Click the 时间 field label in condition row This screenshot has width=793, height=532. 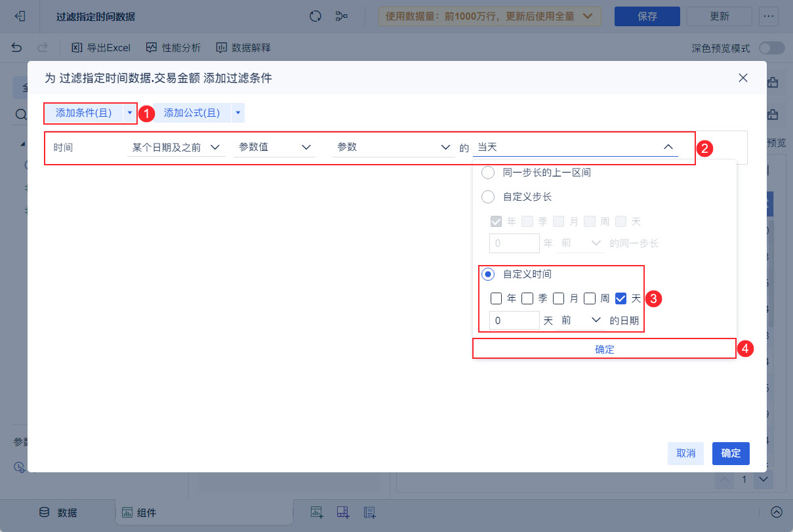pos(63,148)
